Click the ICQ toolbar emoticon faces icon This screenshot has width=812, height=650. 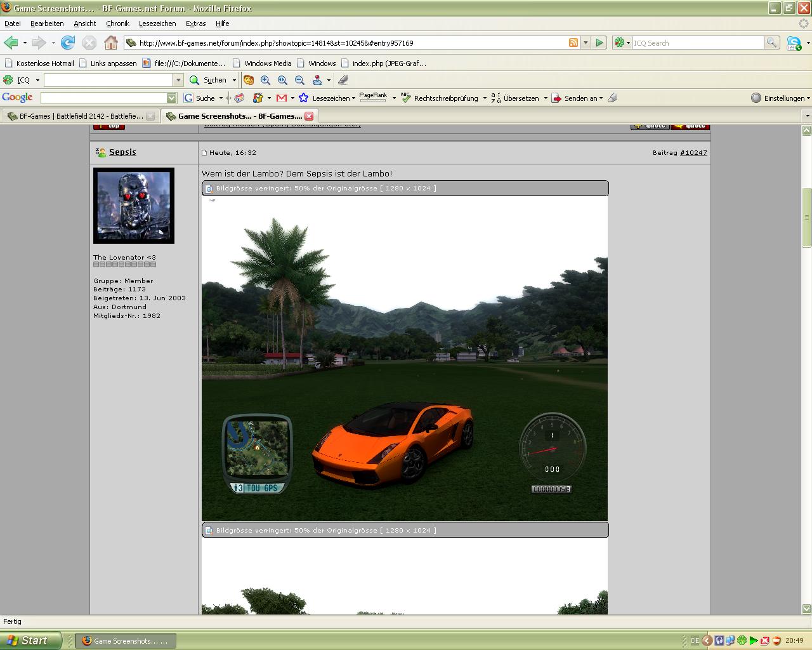click(249, 80)
